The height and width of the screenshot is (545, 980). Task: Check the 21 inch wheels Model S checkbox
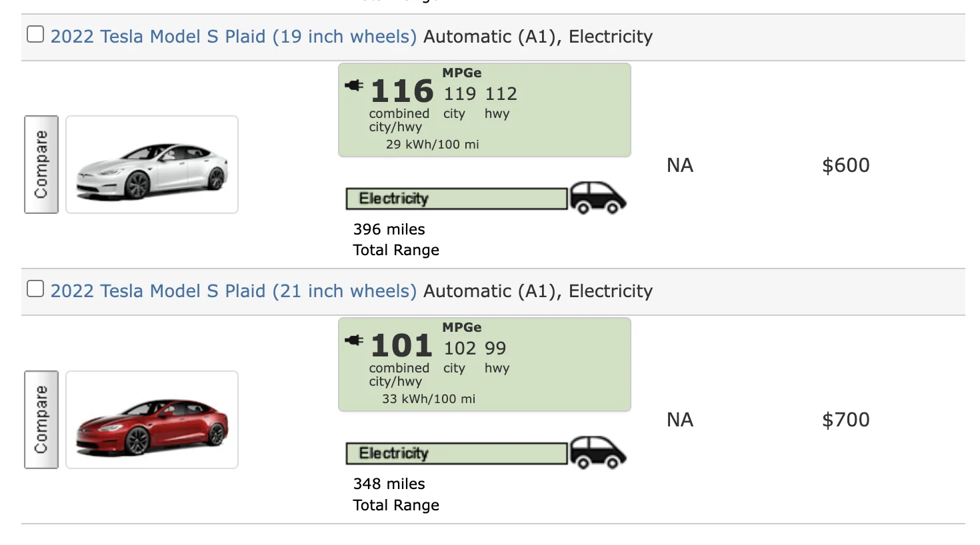(35, 288)
